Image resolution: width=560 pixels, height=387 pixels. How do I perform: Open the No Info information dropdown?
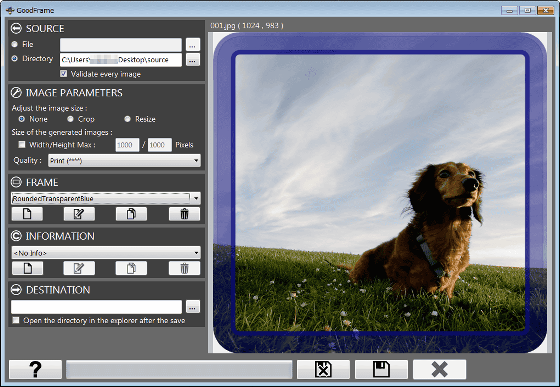tap(106, 253)
